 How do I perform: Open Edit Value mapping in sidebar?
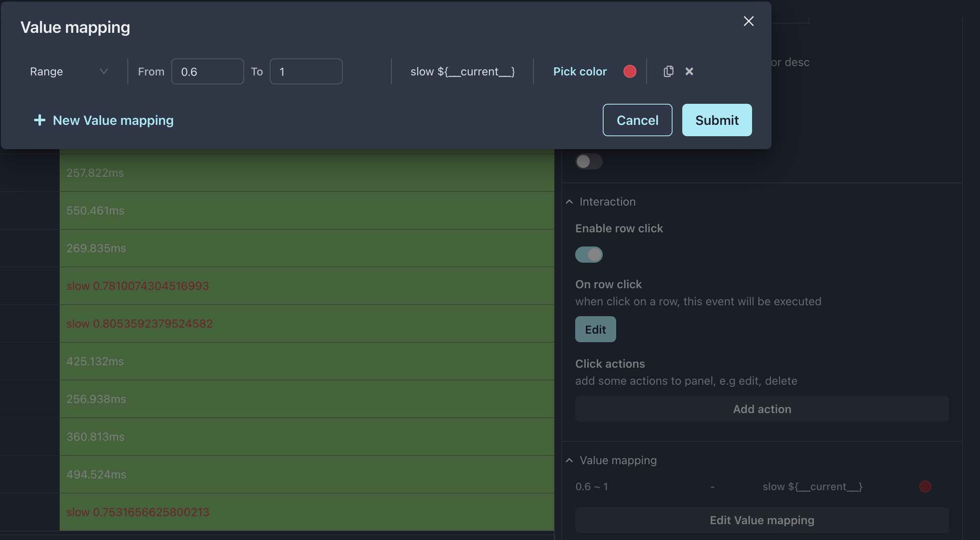[x=762, y=520]
